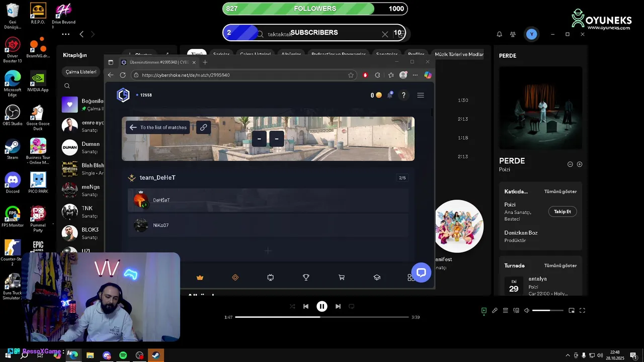Click Tümünü göster in Turnede section
This screenshot has width=644, height=362.
point(560,265)
